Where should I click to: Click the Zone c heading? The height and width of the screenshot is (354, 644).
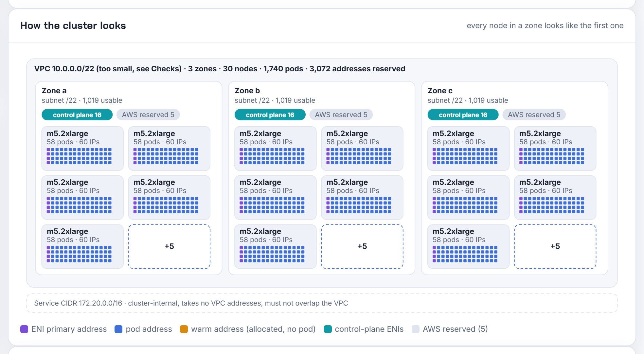point(440,91)
